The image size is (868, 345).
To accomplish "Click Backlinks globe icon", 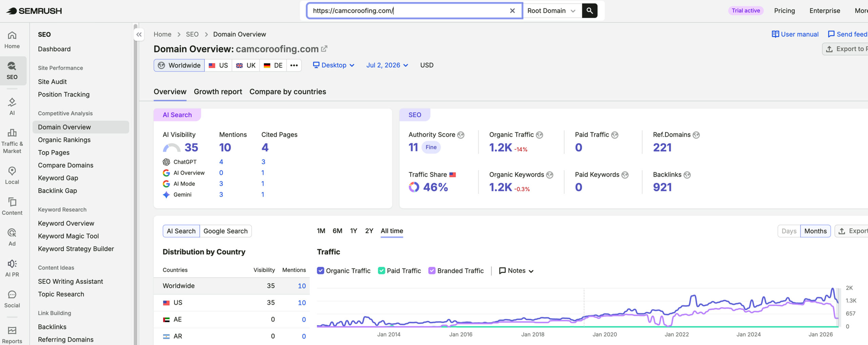I will pyautogui.click(x=687, y=175).
